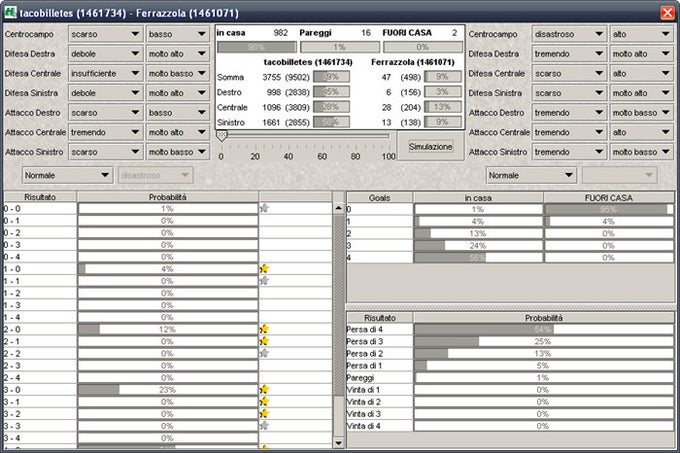Select the yellow star in the 2 - 1 row
This screenshot has width=680, height=453.
pos(264,342)
